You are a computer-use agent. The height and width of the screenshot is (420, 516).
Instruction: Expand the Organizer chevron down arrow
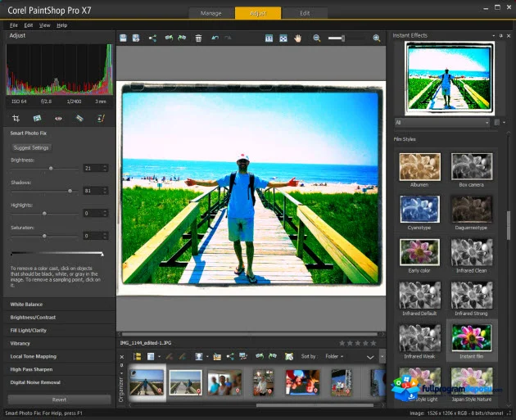370,357
